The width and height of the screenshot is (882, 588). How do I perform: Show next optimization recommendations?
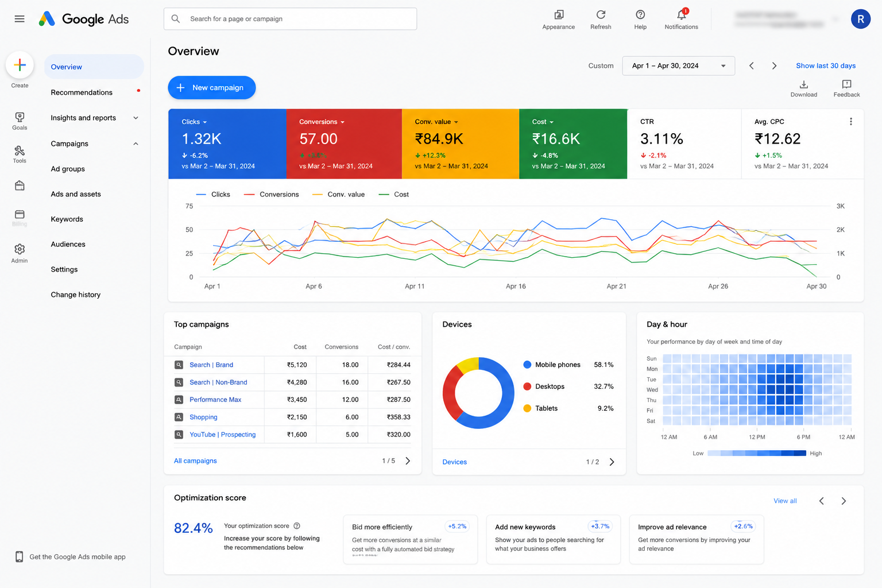click(x=844, y=501)
